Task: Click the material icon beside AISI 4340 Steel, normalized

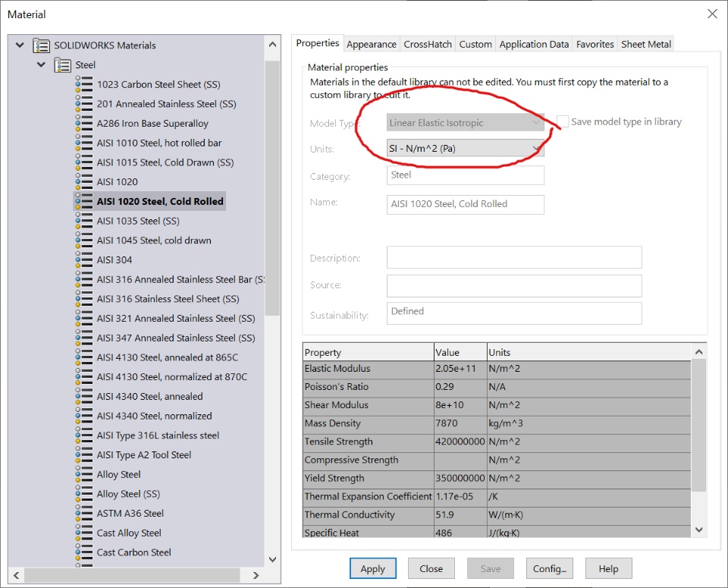Action: [84, 416]
